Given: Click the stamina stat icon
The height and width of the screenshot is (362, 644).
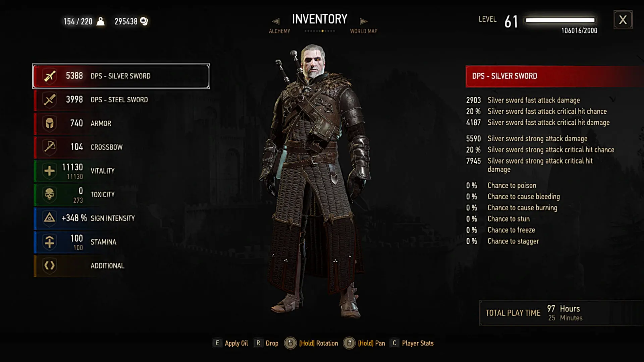Looking at the screenshot, I should 50,242.
